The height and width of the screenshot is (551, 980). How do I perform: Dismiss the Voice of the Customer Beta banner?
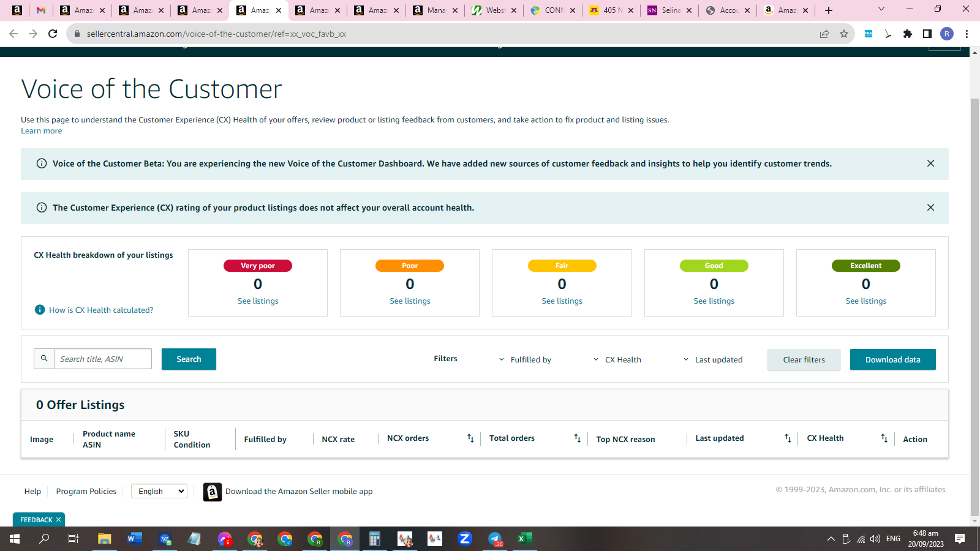tap(930, 163)
